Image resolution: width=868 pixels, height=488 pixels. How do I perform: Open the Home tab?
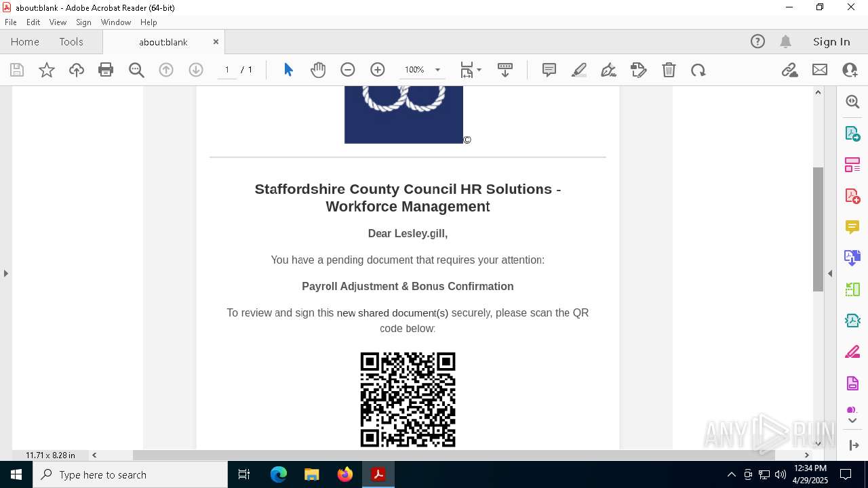(25, 41)
